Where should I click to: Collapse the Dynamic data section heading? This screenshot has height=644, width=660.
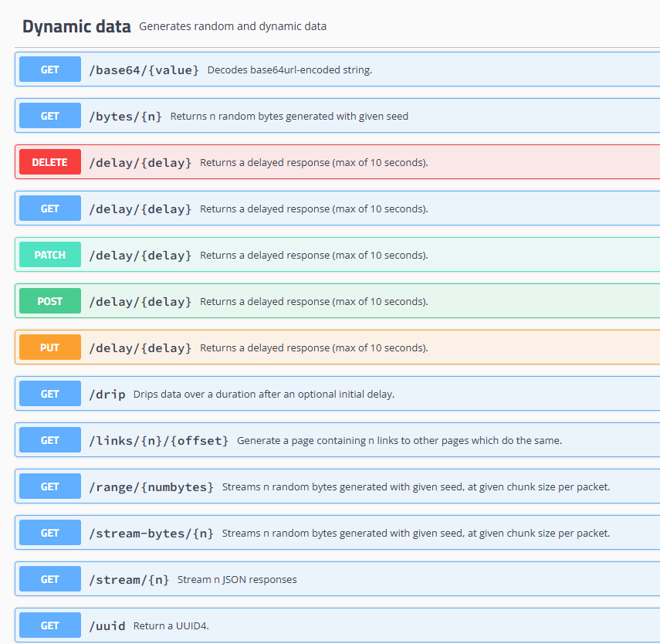tap(76, 26)
